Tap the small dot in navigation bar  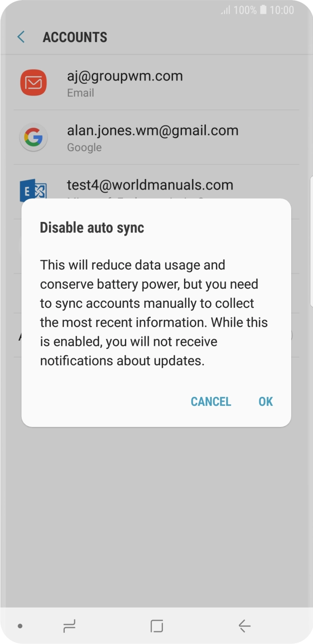(x=20, y=626)
